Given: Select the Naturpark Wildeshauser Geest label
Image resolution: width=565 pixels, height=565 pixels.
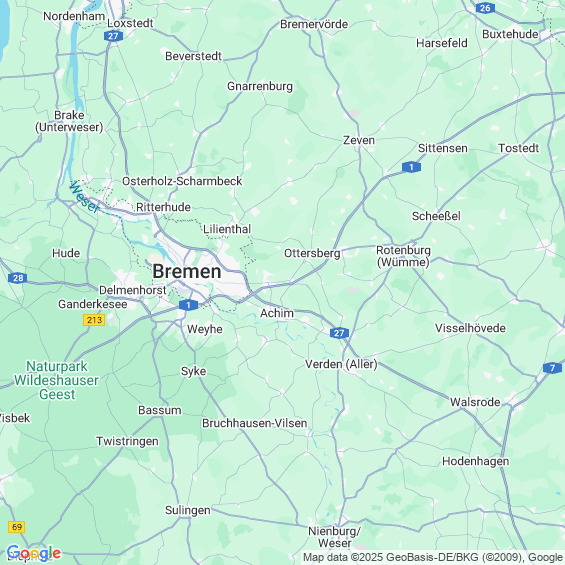Looking at the screenshot, I should click(x=57, y=380).
